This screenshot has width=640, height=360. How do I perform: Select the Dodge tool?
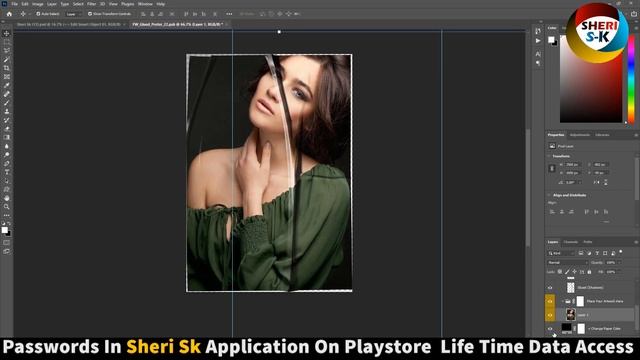pyautogui.click(x=7, y=155)
